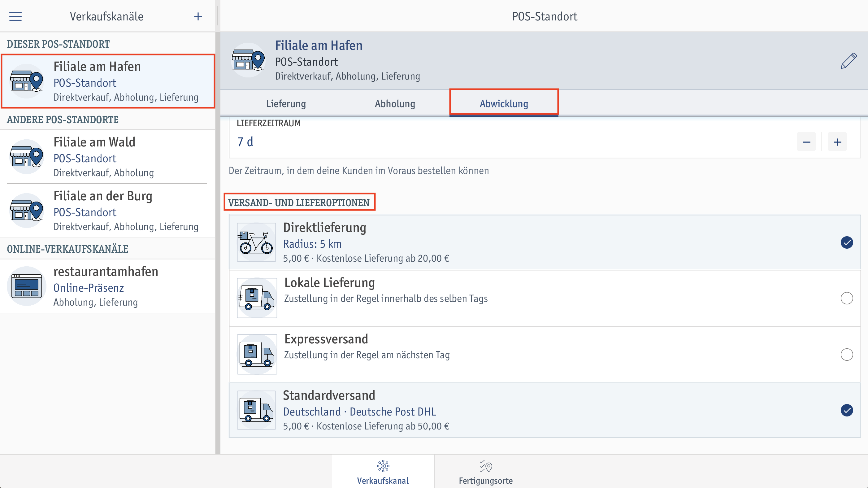
Task: Switch to the Abholung tab
Action: click(x=395, y=103)
